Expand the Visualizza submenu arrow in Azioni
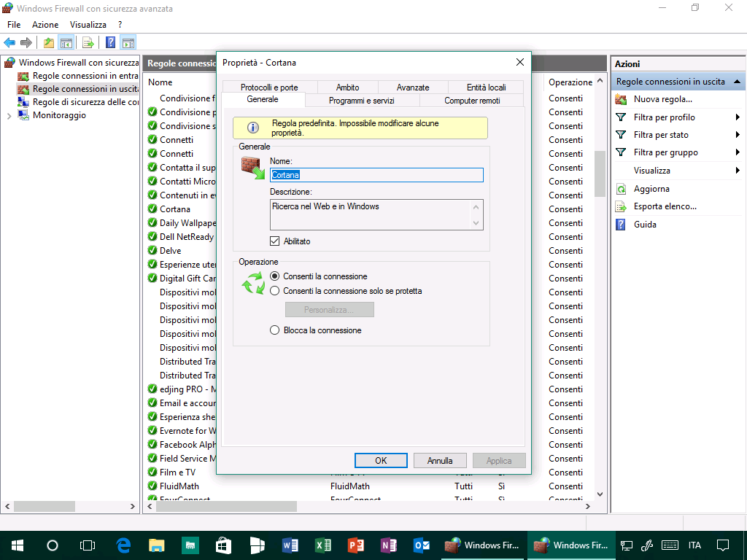 click(x=738, y=171)
